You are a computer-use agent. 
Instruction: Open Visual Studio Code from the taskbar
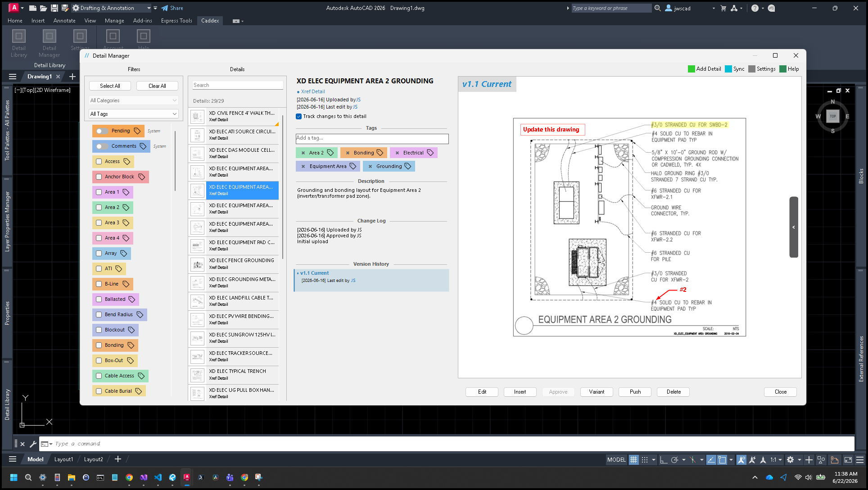158,477
